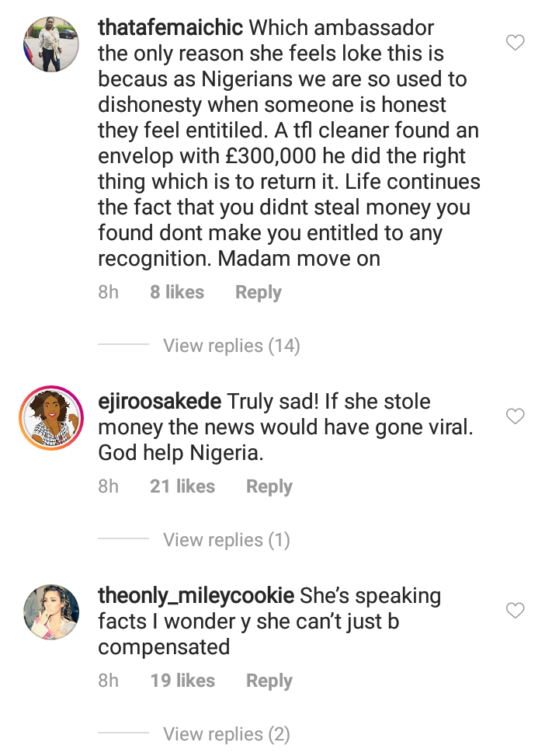Screen dimensions: 559x756
Task: Reply to ejiroosakede's comment
Action: point(269,487)
